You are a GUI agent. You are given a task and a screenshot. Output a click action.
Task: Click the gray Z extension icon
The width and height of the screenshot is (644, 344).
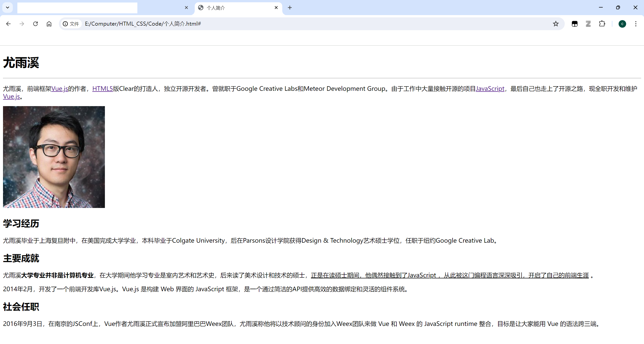coord(588,24)
